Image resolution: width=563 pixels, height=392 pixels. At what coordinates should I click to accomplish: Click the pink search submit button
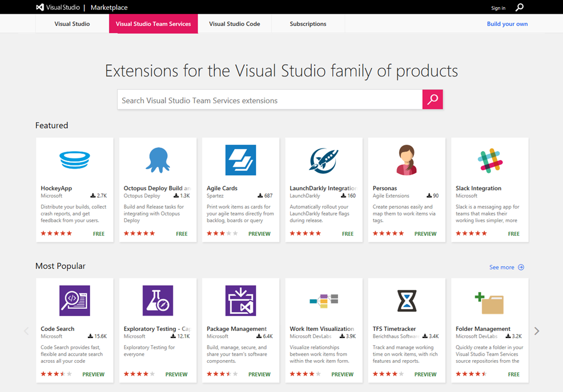[433, 100]
